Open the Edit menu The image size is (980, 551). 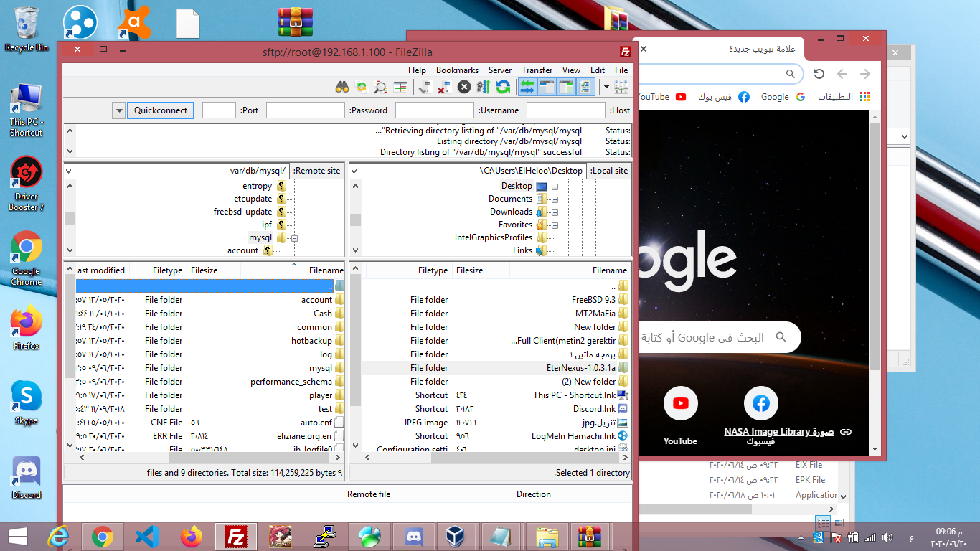(598, 70)
